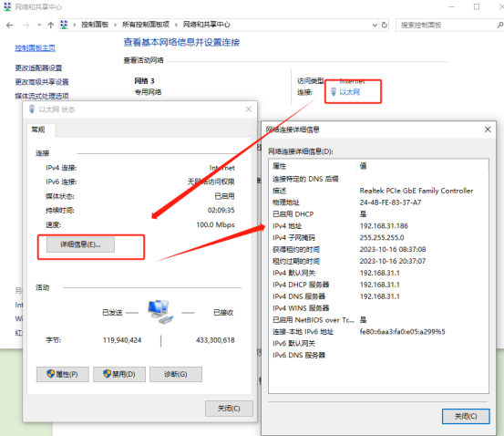The height and width of the screenshot is (436, 504).
Task: Click the back arrow navigation icon
Action: tap(10, 26)
